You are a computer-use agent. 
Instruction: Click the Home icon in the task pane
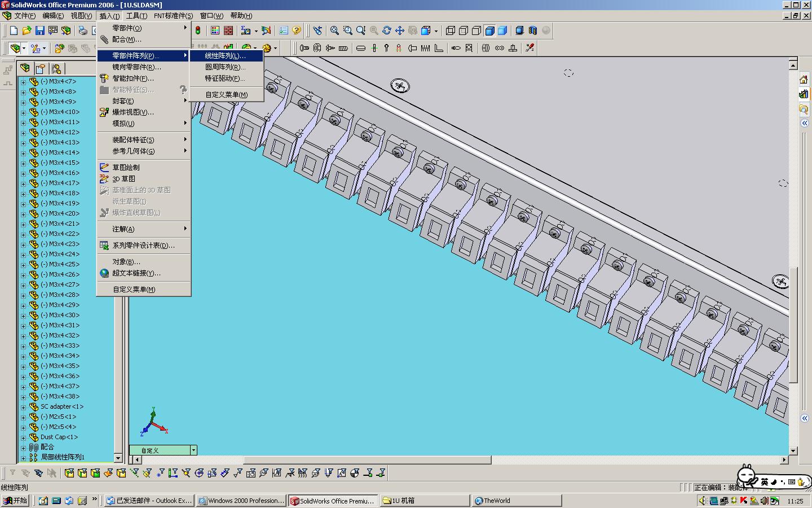tap(804, 79)
